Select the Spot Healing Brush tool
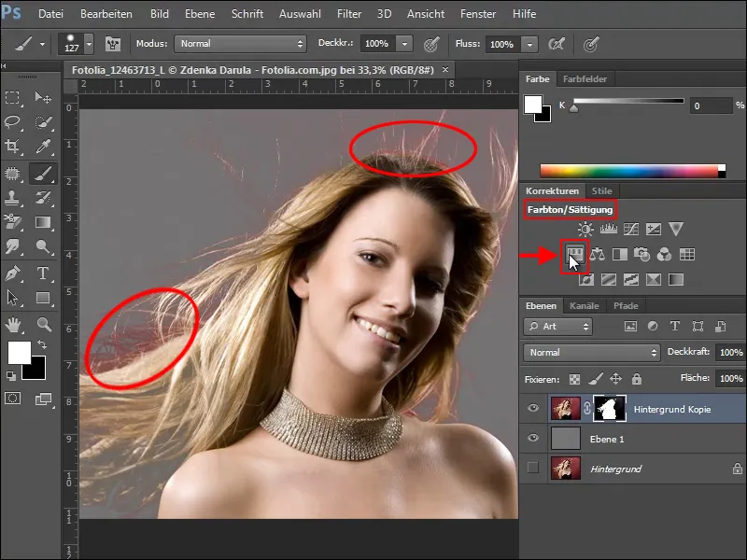 [x=12, y=174]
